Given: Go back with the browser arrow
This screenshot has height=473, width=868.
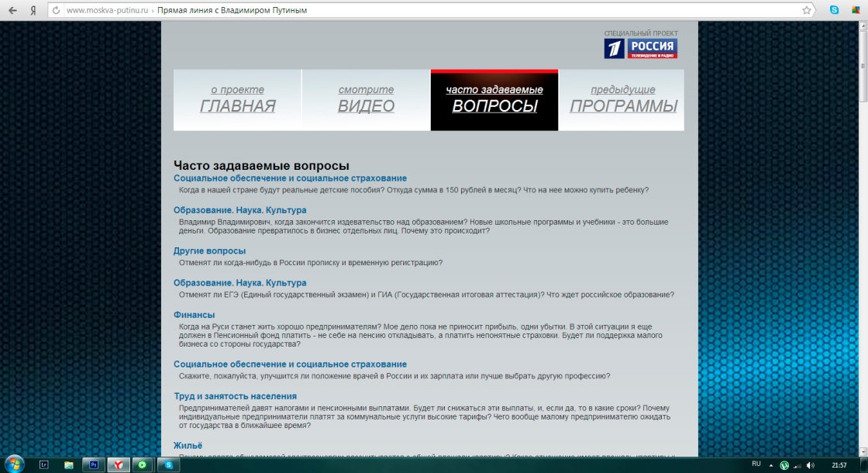Looking at the screenshot, I should (12, 10).
